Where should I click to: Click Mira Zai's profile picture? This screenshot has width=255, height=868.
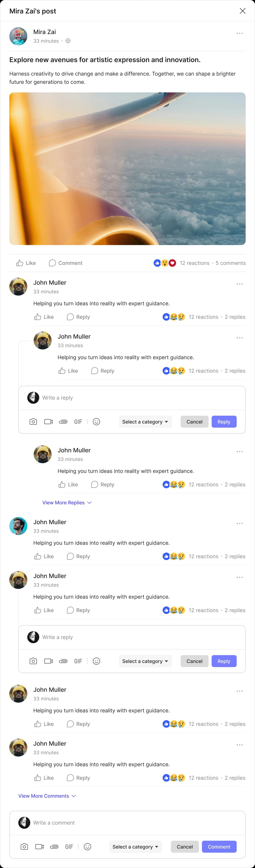pos(18,36)
